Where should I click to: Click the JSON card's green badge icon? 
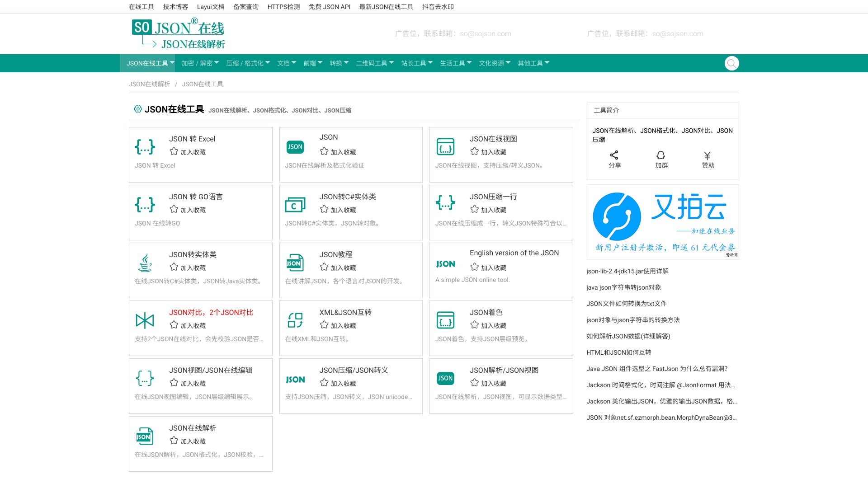[x=295, y=147]
